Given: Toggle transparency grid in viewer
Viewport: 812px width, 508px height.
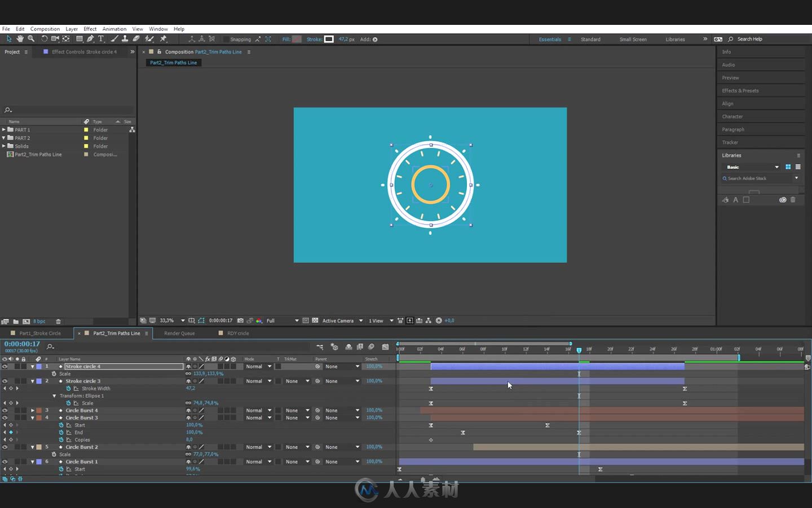Looking at the screenshot, I should pyautogui.click(x=315, y=321).
